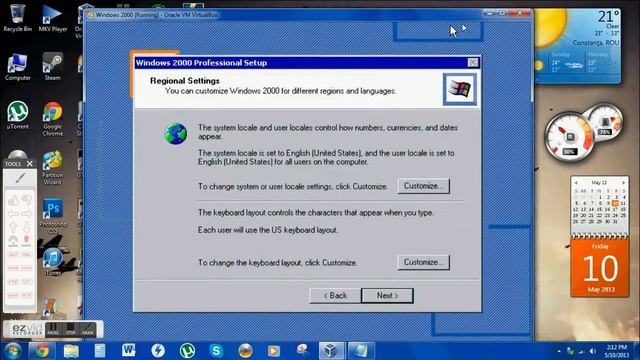The image size is (640, 360).
Task: Go to next month in calendar gadget
Action: 623,182
